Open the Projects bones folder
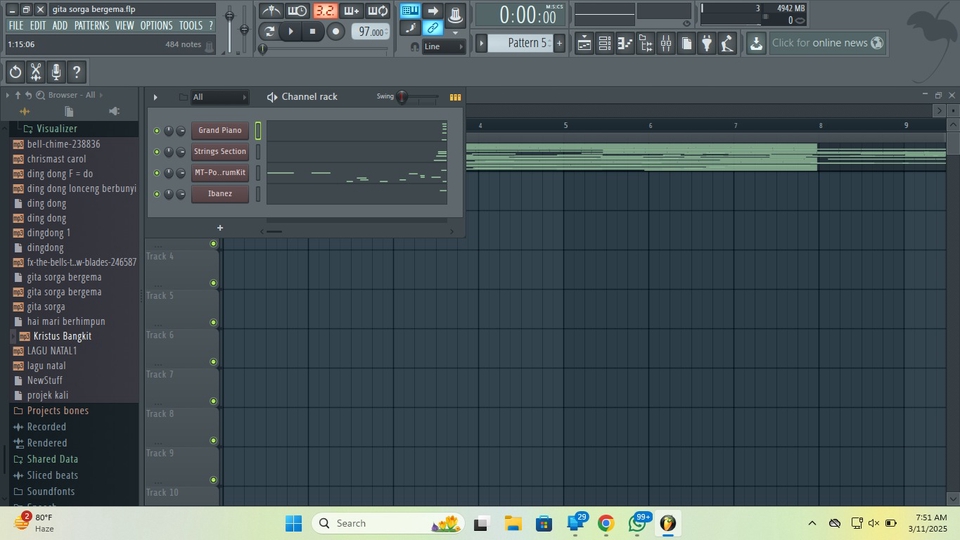Viewport: 960px width, 540px height. pos(58,411)
